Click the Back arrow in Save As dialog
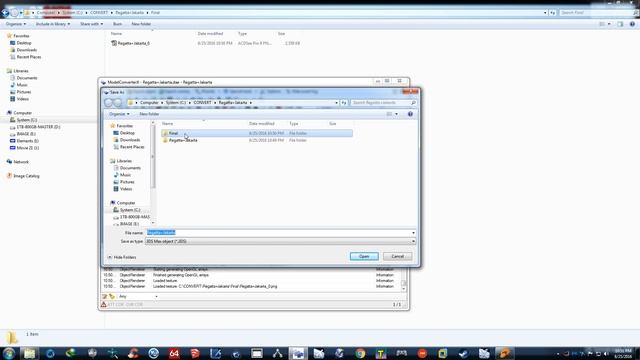 click(109, 103)
